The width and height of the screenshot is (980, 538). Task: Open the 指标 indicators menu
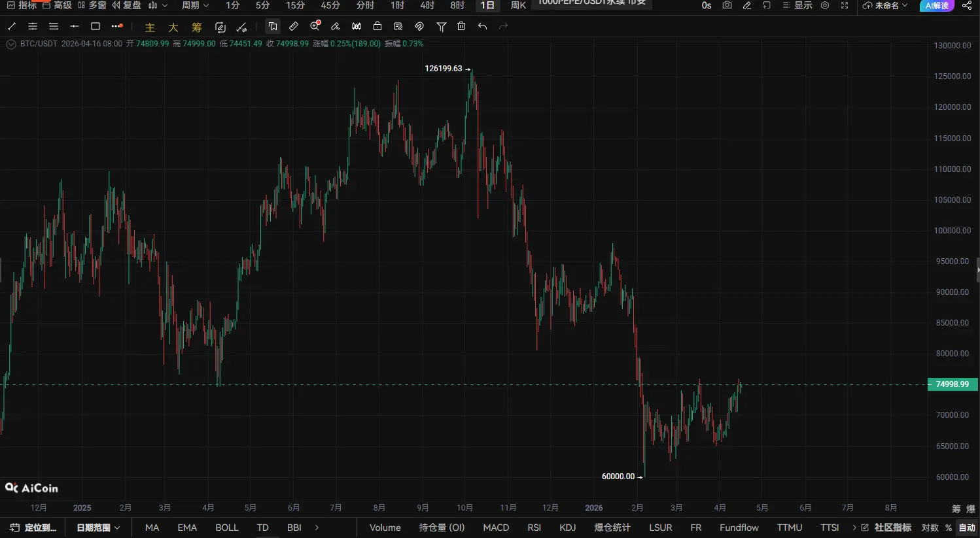[x=22, y=5]
